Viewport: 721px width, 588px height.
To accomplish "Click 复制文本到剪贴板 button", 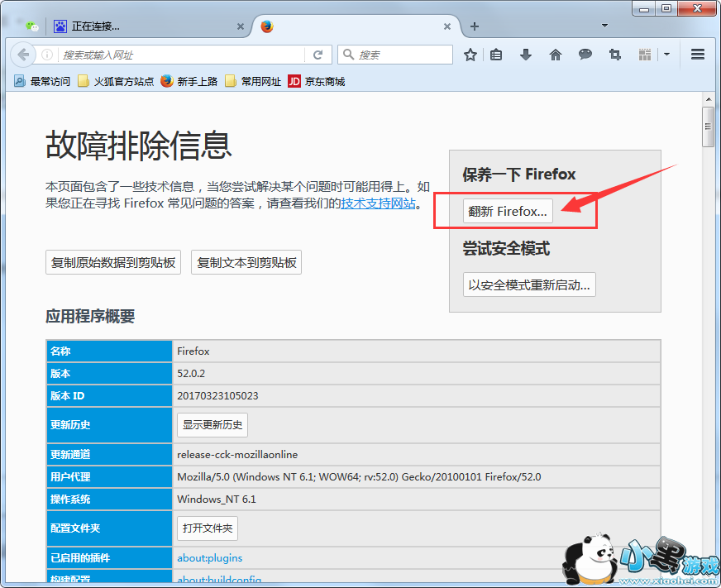I will [x=246, y=262].
